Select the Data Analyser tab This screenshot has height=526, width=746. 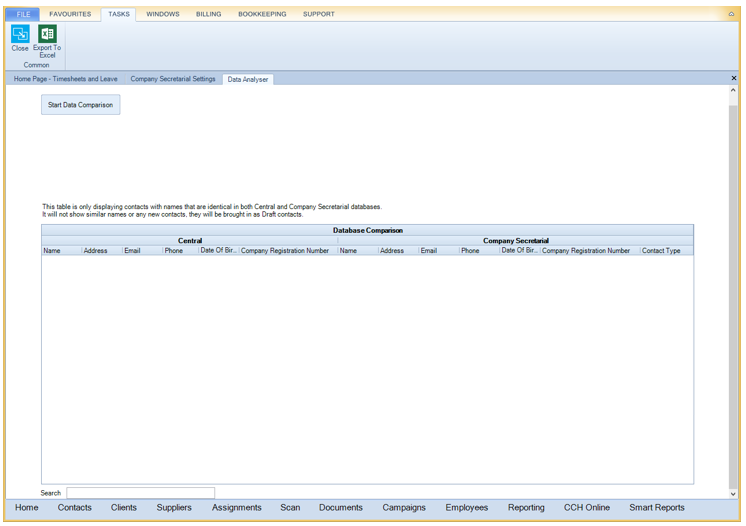[248, 79]
